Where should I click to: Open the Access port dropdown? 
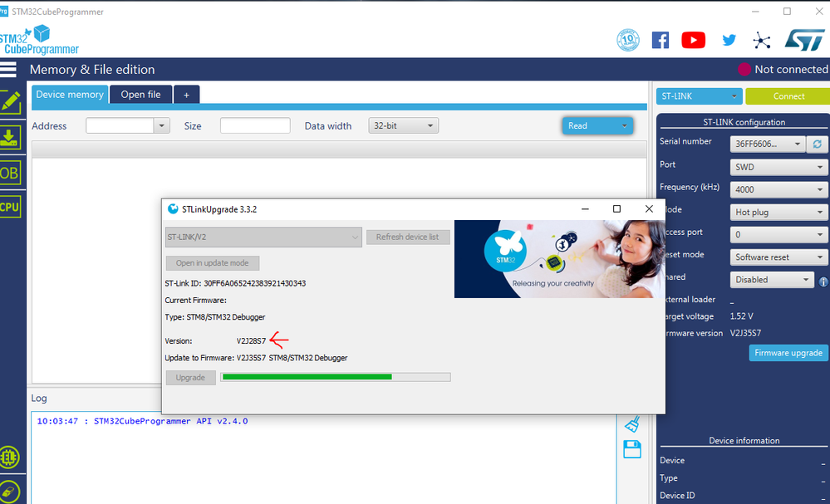click(x=778, y=234)
